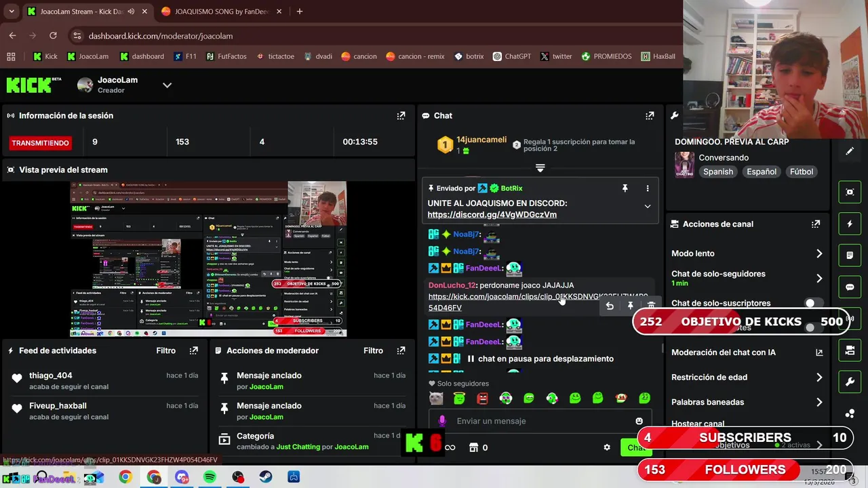868x488 pixels.
Task: Open Steam from the taskbar
Action: [266, 477]
